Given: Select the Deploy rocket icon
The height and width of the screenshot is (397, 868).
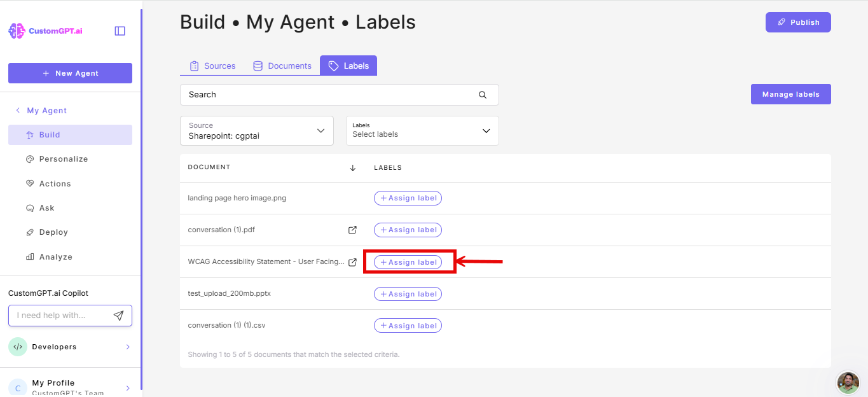Looking at the screenshot, I should click(30, 232).
